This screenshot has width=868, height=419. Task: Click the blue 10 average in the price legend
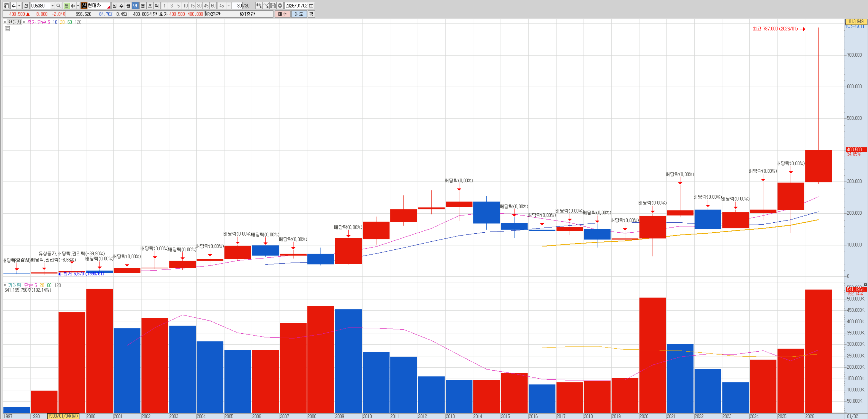coord(55,22)
